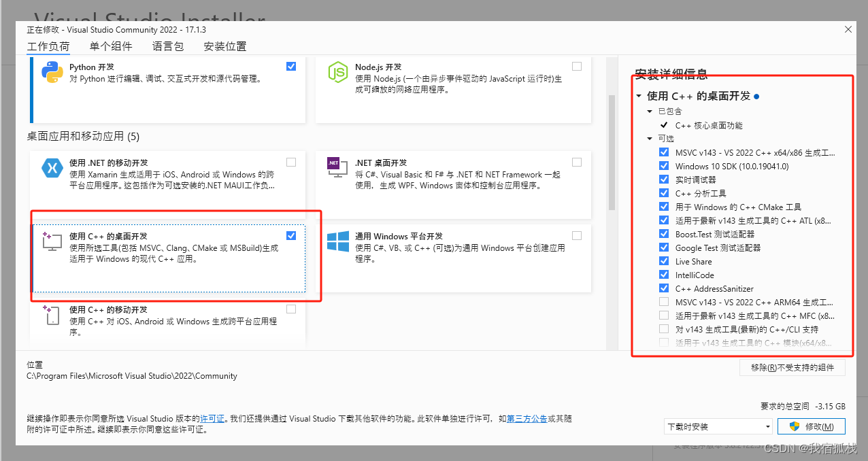Enable the .NET mobile development workload checkbox
This screenshot has height=461, width=868.
click(291, 163)
